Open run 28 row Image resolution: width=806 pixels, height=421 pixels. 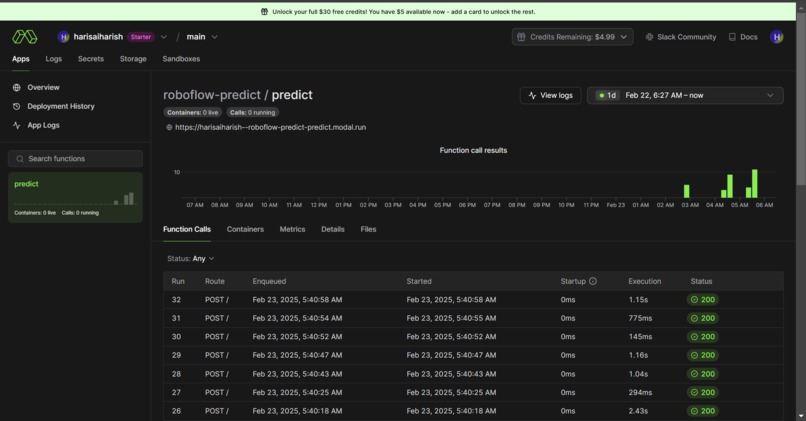point(473,374)
